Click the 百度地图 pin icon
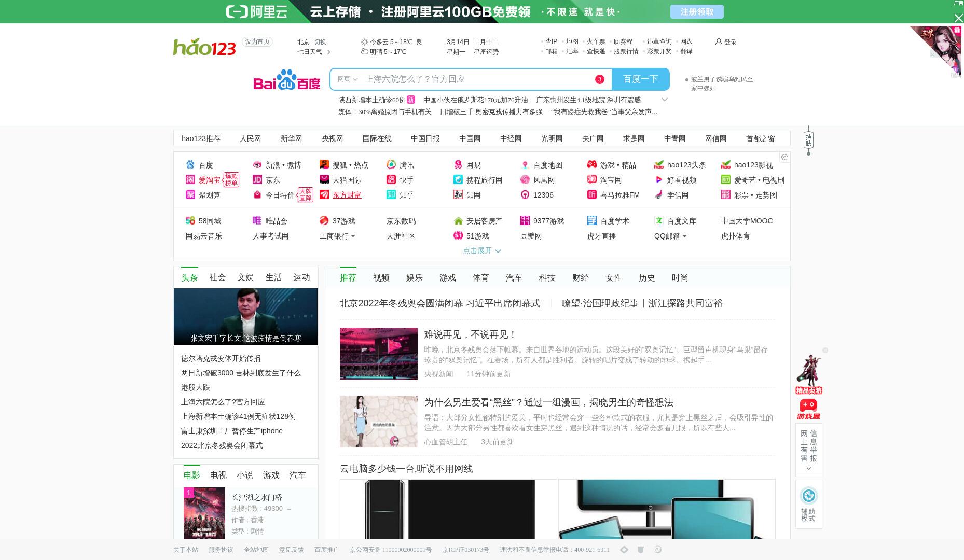 click(x=525, y=165)
